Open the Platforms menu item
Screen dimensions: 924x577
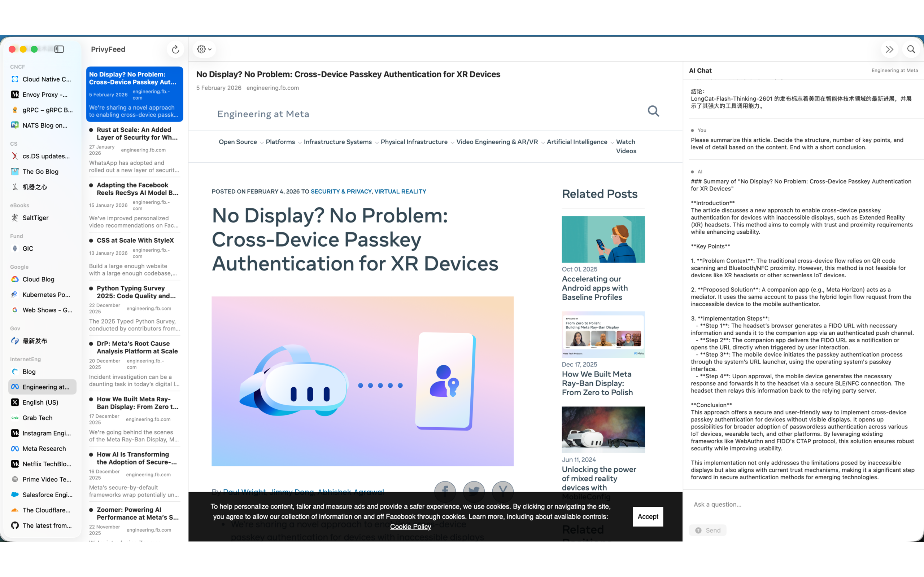tap(280, 142)
